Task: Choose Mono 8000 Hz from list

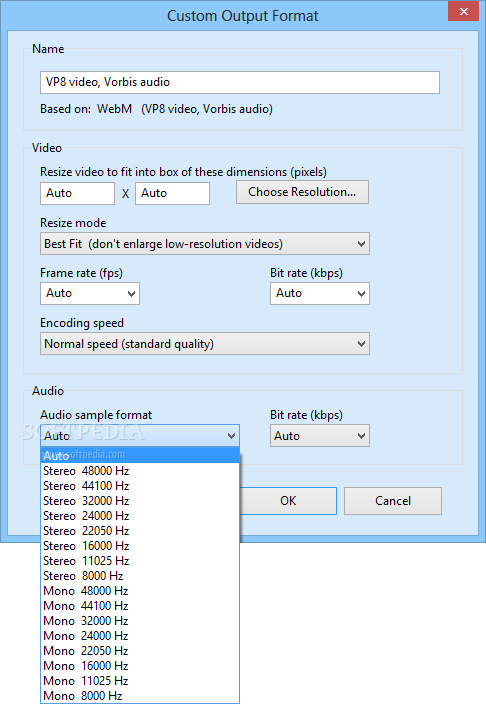Action: pos(140,695)
